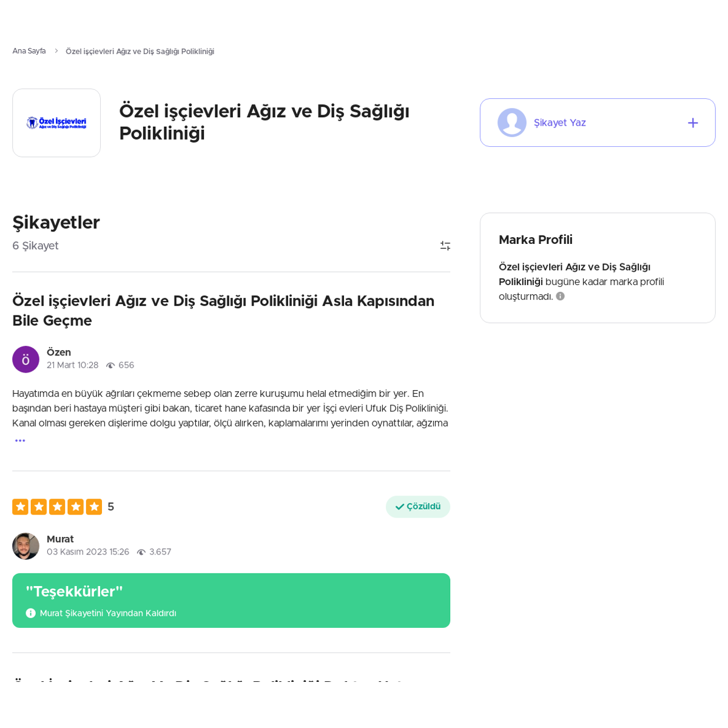Click the fourth rating star on Murat's complaint
The width and height of the screenshot is (728, 728).
[75, 507]
